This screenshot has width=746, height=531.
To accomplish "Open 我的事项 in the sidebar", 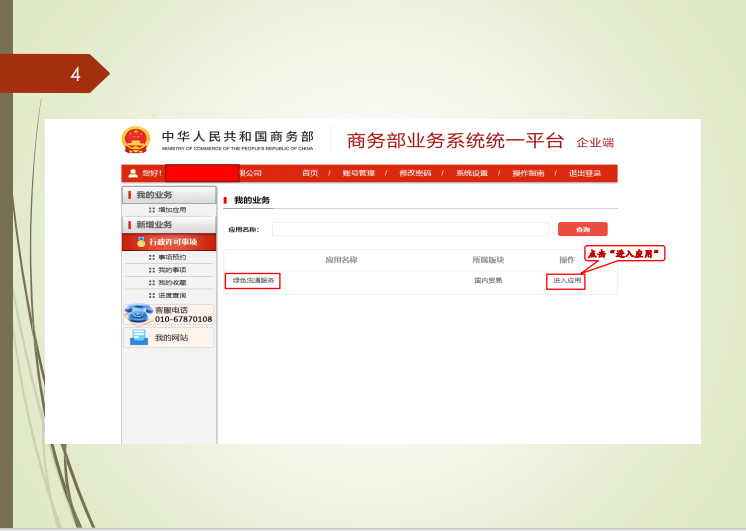I will coord(171,270).
